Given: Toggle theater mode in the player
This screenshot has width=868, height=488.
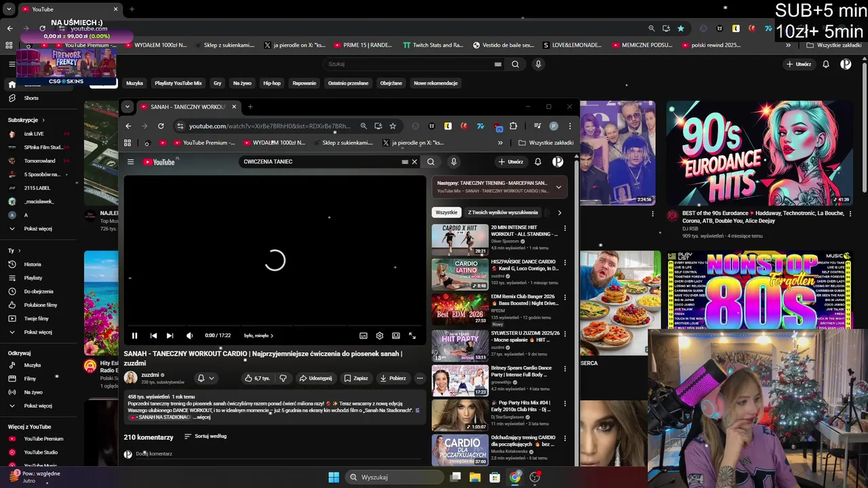Looking at the screenshot, I should [396, 335].
